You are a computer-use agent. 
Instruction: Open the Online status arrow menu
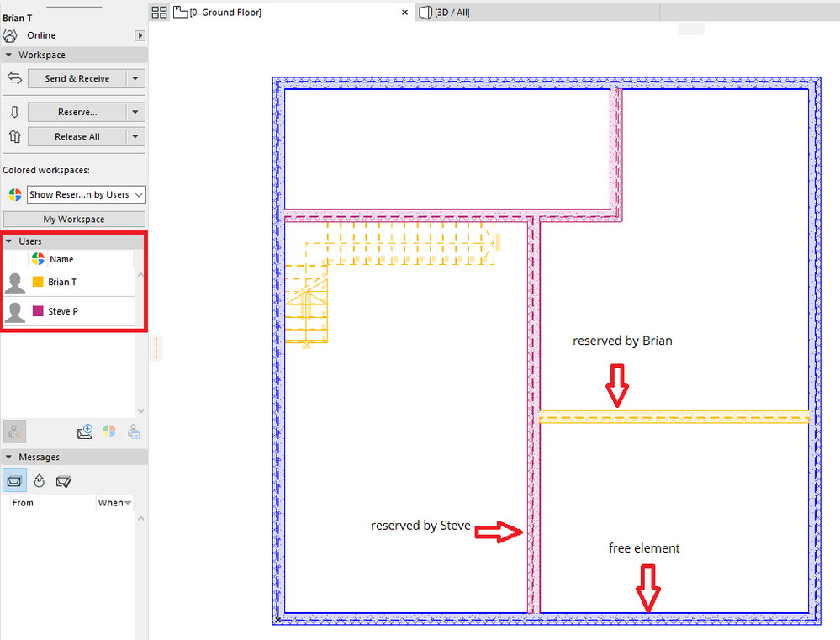[x=140, y=35]
